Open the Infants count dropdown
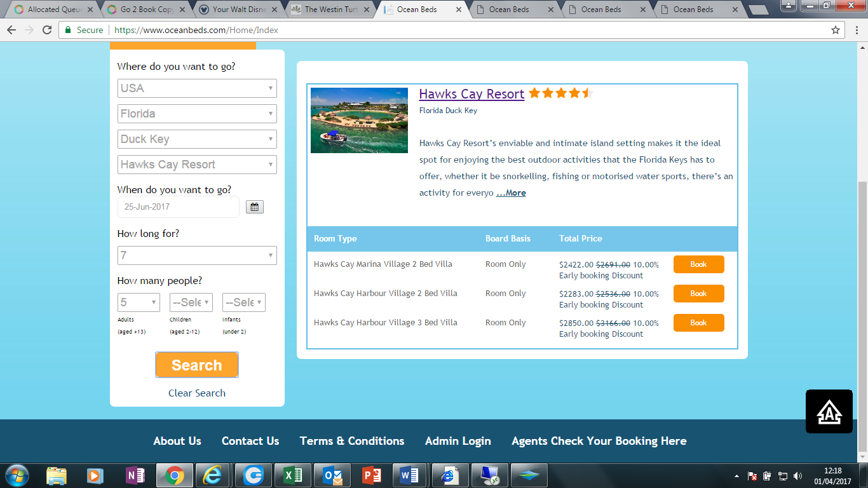Image resolution: width=868 pixels, height=488 pixels. [244, 302]
